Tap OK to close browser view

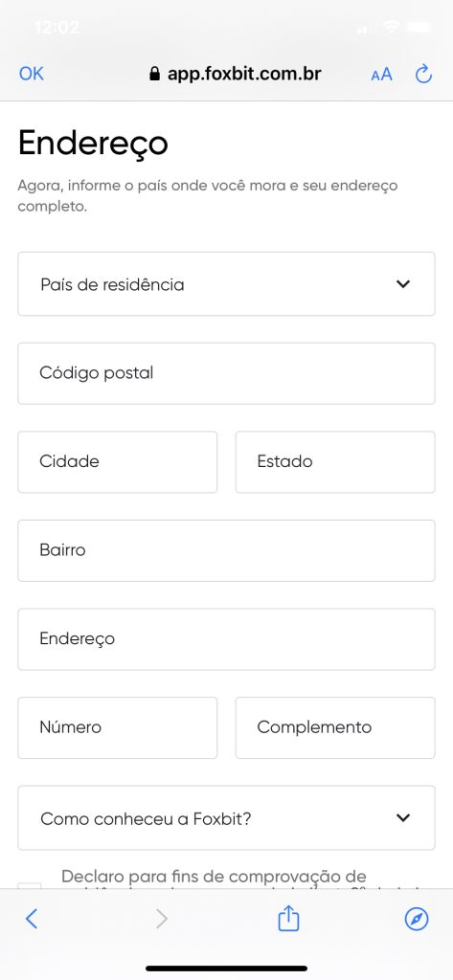tap(32, 74)
